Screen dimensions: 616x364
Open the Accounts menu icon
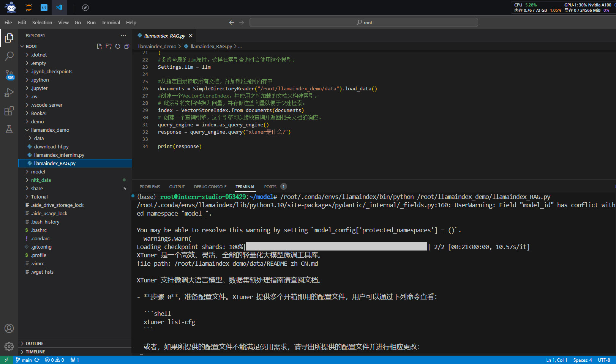click(9, 328)
